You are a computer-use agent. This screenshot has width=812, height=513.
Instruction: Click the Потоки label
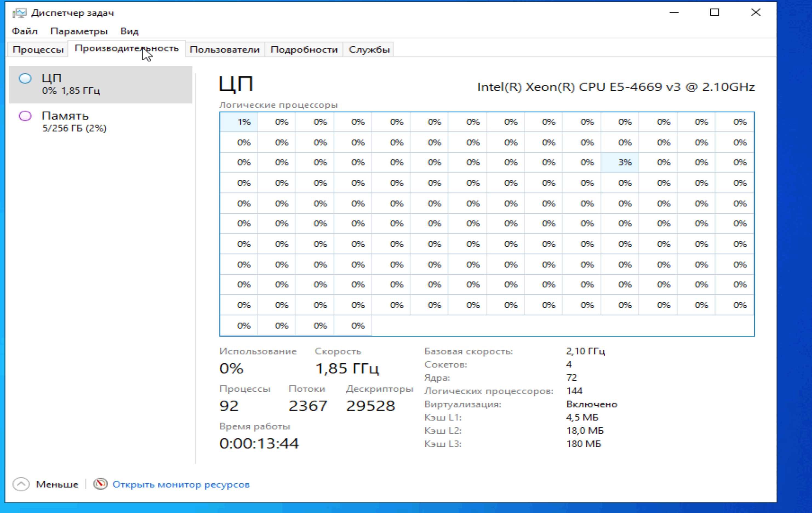(x=307, y=389)
